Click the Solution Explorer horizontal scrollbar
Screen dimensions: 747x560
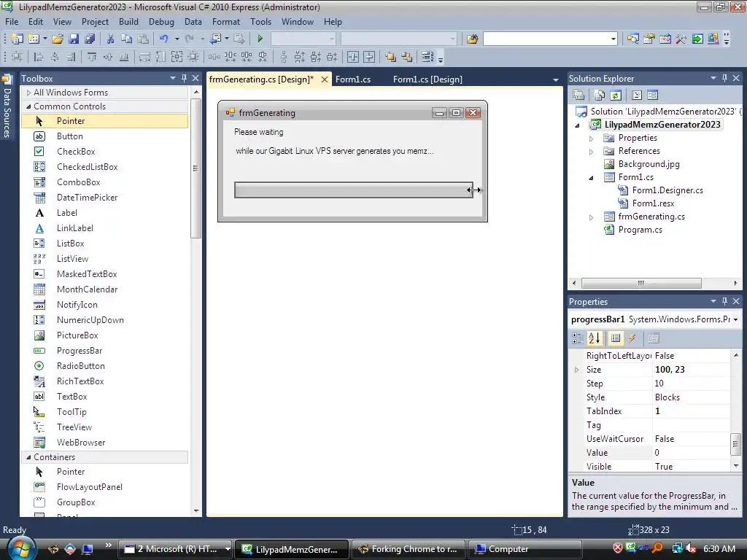pos(641,283)
